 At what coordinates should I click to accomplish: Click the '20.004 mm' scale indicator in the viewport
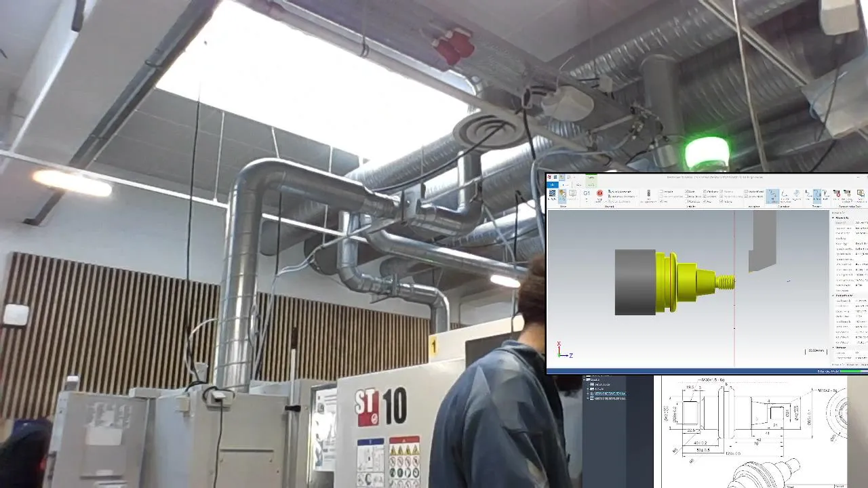pos(816,350)
